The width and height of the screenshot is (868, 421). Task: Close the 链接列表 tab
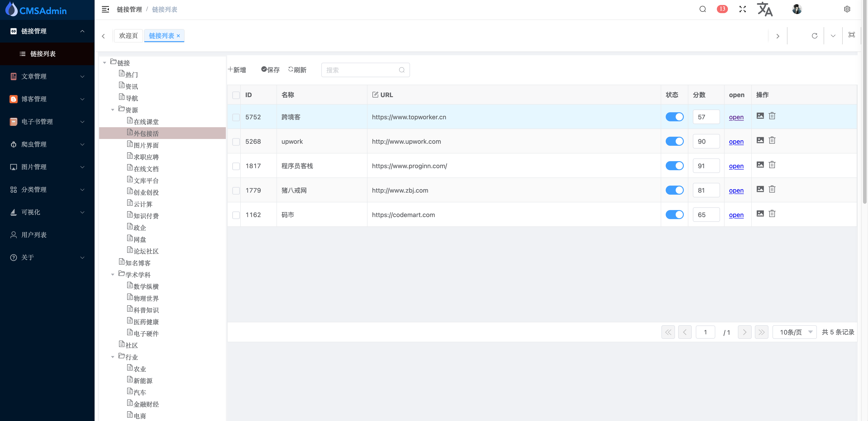178,36
